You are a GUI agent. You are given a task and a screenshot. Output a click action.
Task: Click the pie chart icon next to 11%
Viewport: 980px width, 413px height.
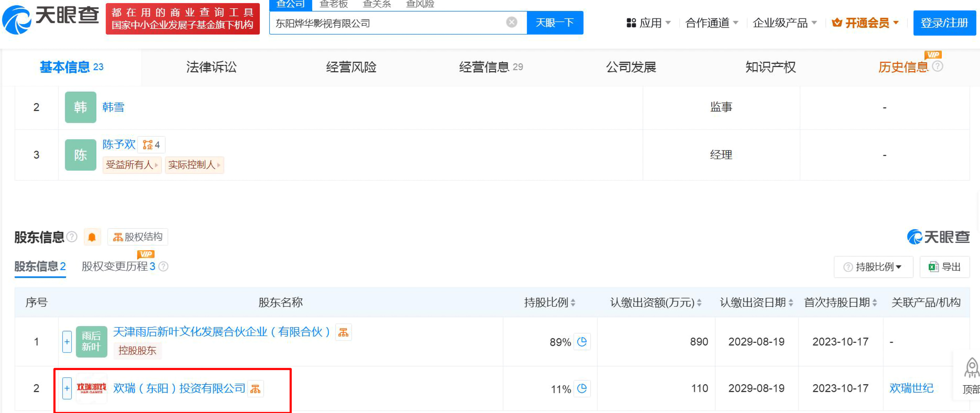coord(582,389)
